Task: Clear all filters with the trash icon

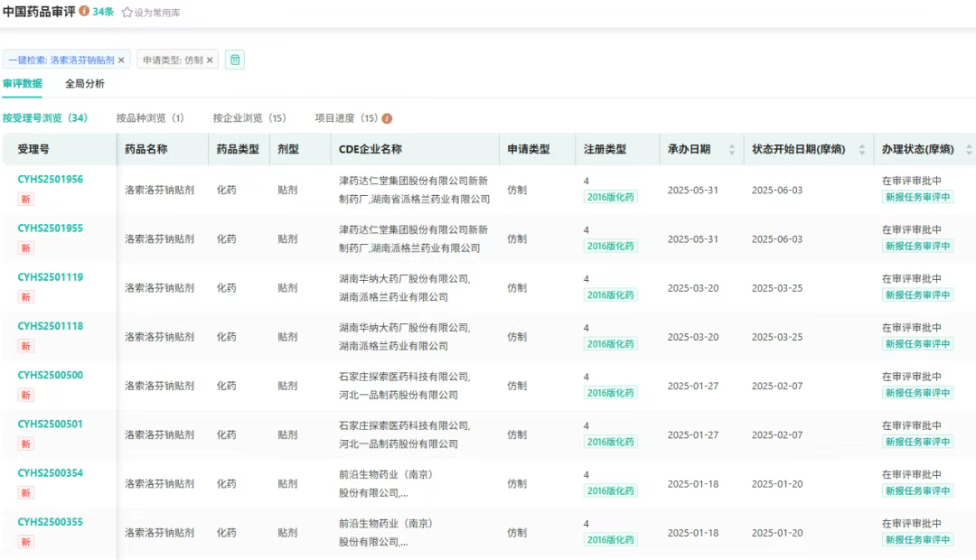Action: (x=235, y=60)
